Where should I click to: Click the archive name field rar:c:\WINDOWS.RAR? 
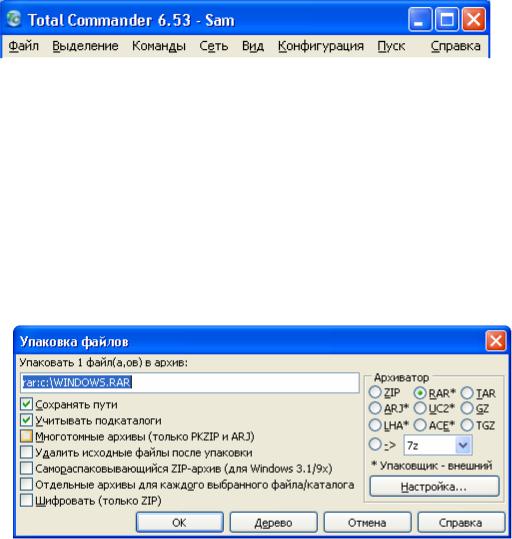point(189,383)
